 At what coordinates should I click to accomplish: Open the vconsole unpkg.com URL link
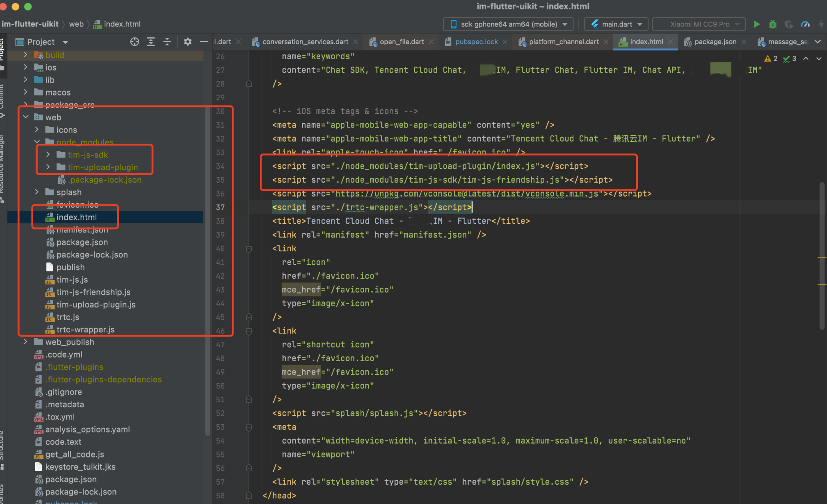(x=466, y=194)
